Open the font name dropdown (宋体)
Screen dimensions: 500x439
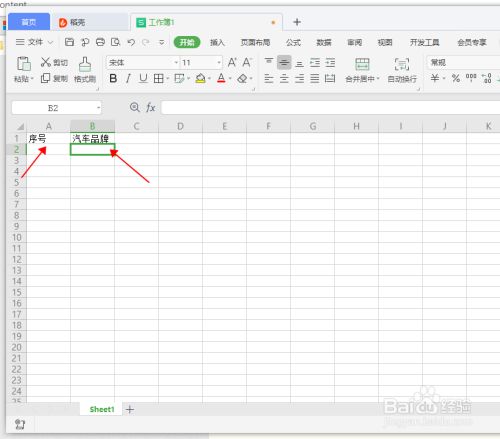coord(176,62)
